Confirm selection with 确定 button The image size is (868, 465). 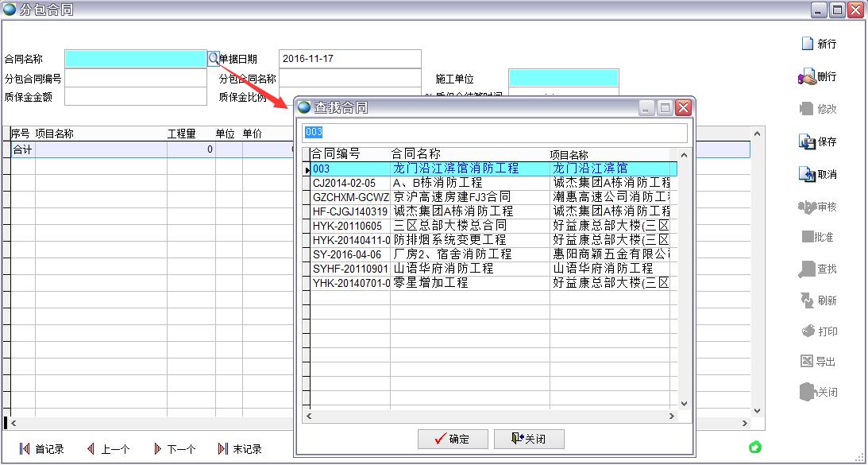[451, 439]
